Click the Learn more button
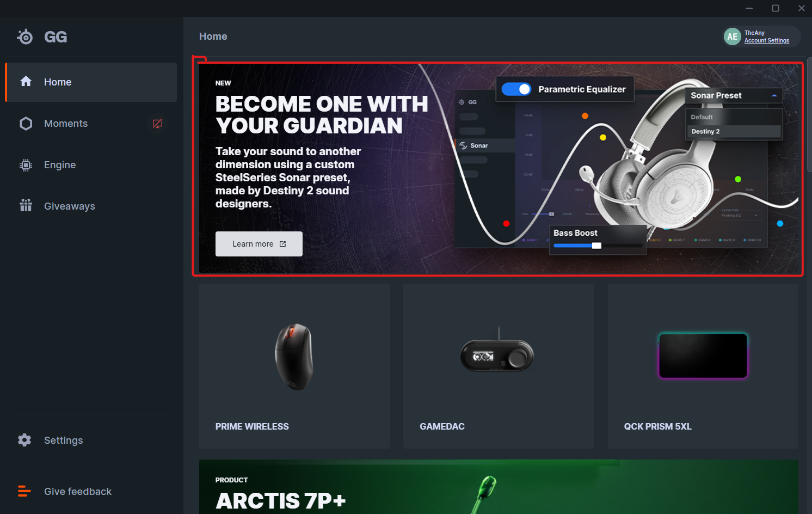Screen dimensions: 812x514 pos(259,244)
